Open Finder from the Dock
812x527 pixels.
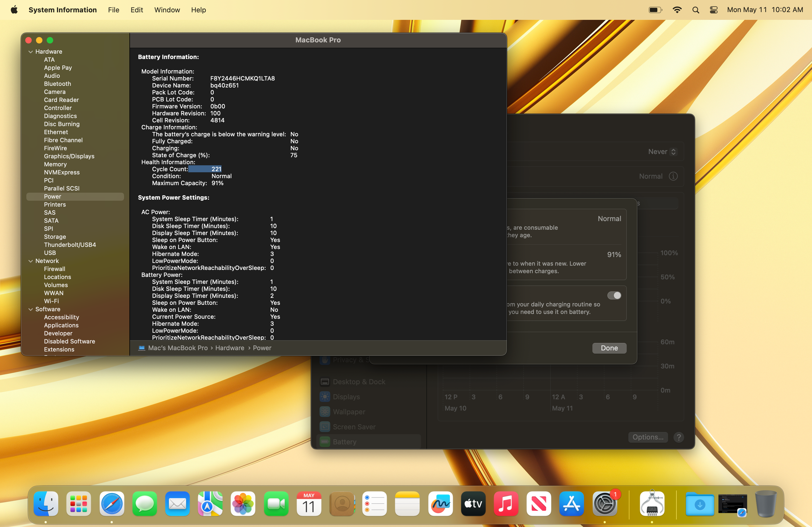[46, 503]
